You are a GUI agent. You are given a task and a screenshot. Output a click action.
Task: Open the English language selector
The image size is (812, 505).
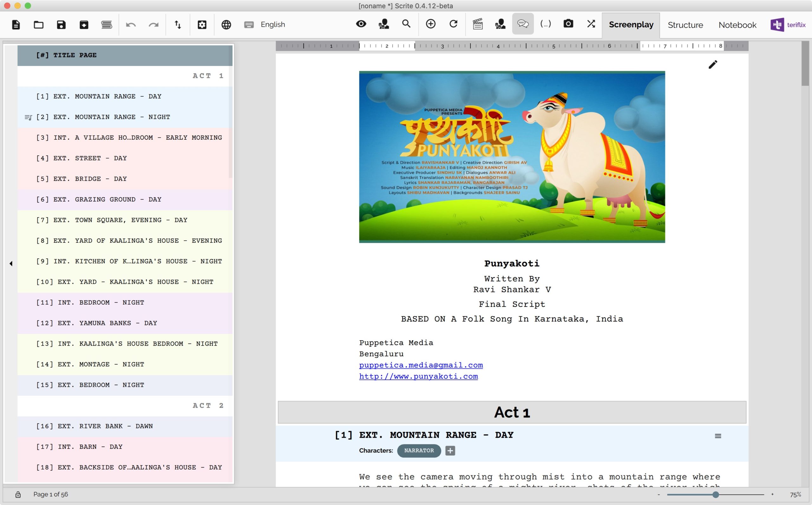(x=272, y=24)
